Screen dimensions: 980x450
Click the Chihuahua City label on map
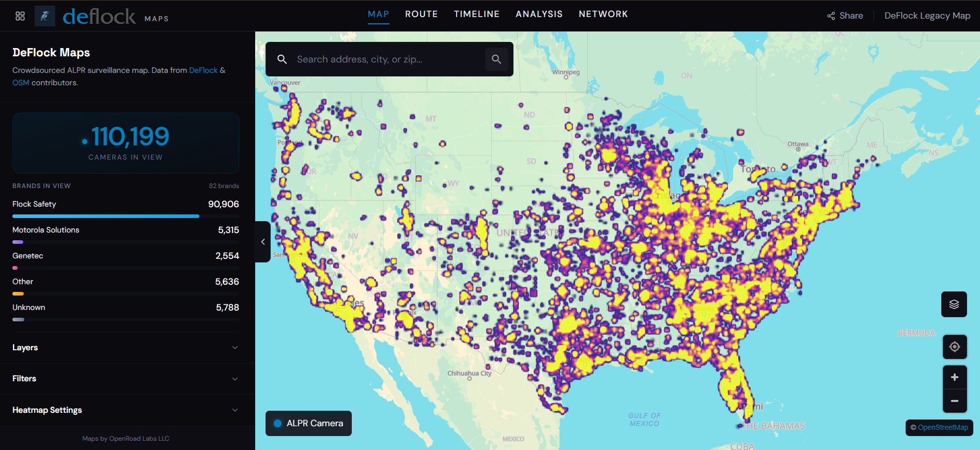click(469, 373)
